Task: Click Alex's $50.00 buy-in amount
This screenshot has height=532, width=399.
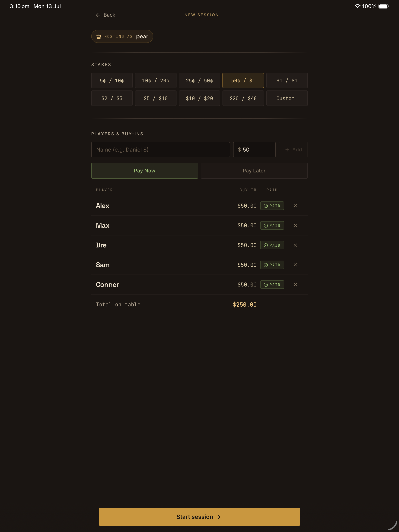Action: pos(247,206)
